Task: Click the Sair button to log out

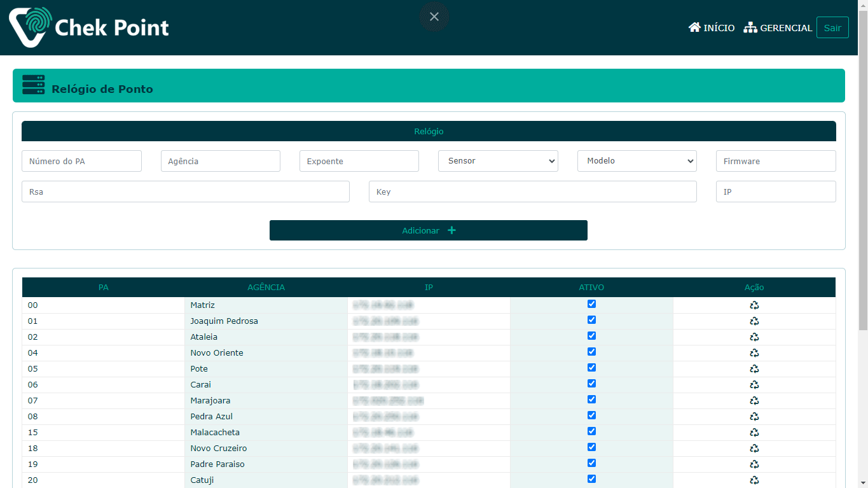Action: (832, 28)
